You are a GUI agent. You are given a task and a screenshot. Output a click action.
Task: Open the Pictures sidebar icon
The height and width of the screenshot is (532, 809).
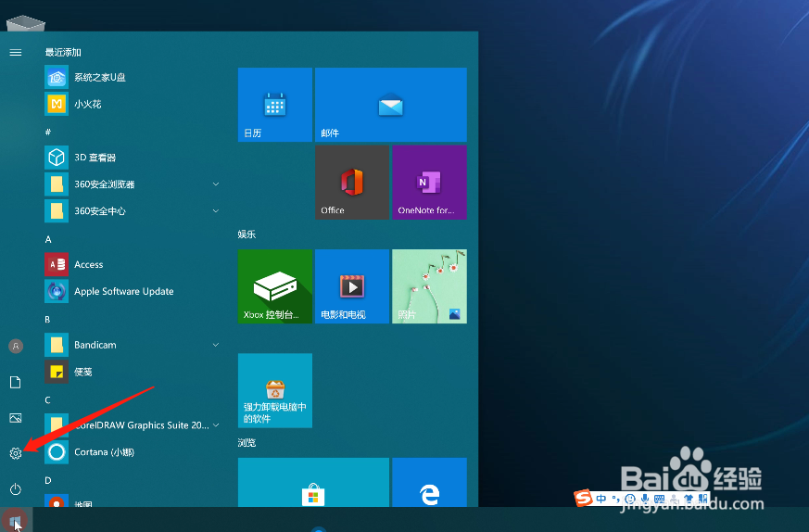tap(16, 417)
